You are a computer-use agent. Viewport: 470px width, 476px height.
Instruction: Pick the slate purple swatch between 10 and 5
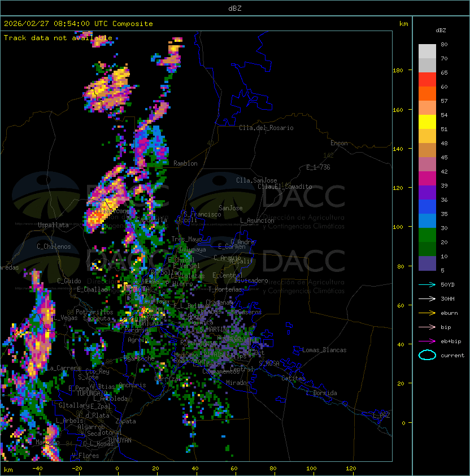tap(427, 263)
